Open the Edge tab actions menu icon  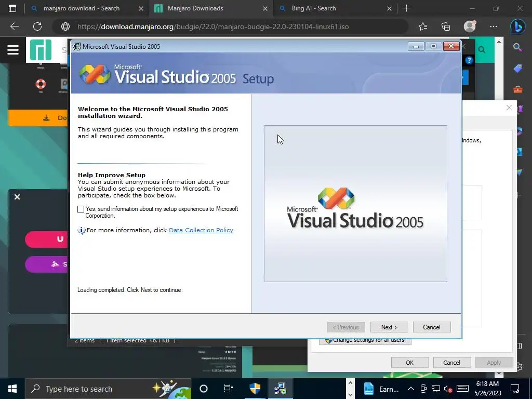click(x=12, y=8)
